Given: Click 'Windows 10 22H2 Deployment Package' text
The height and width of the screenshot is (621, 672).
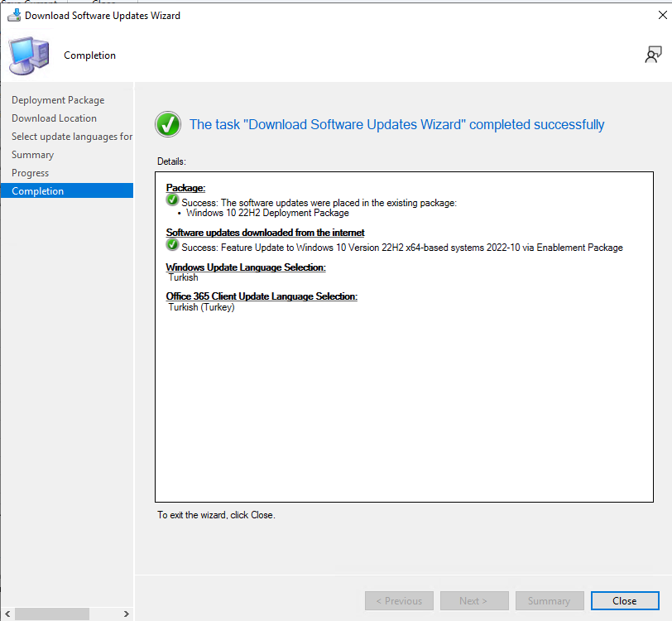Looking at the screenshot, I should 267,213.
